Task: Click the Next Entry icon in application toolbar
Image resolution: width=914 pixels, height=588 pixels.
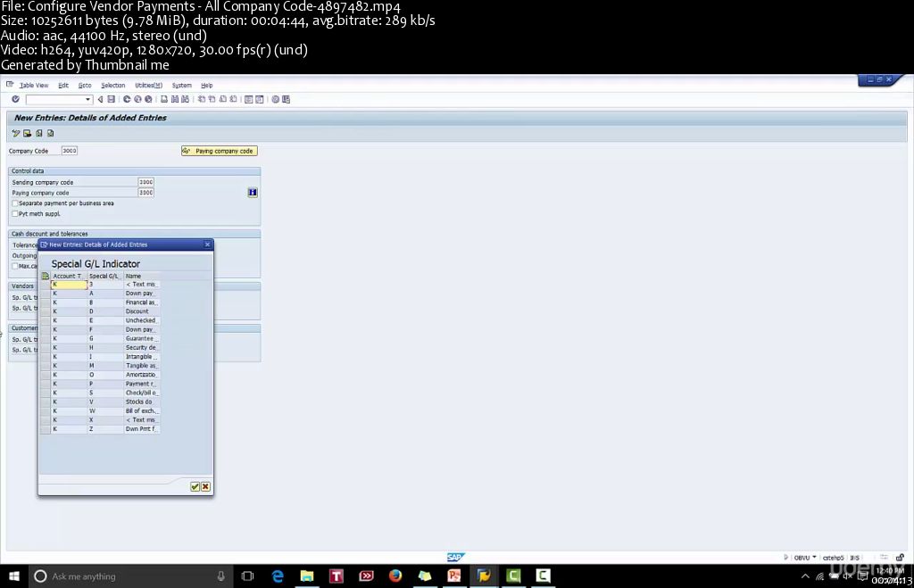Action: (x=51, y=134)
